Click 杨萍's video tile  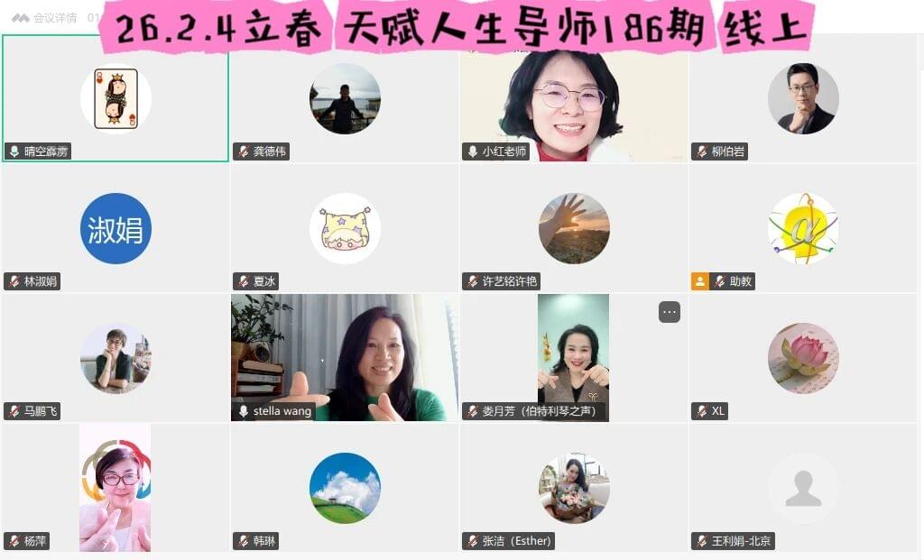click(x=115, y=488)
